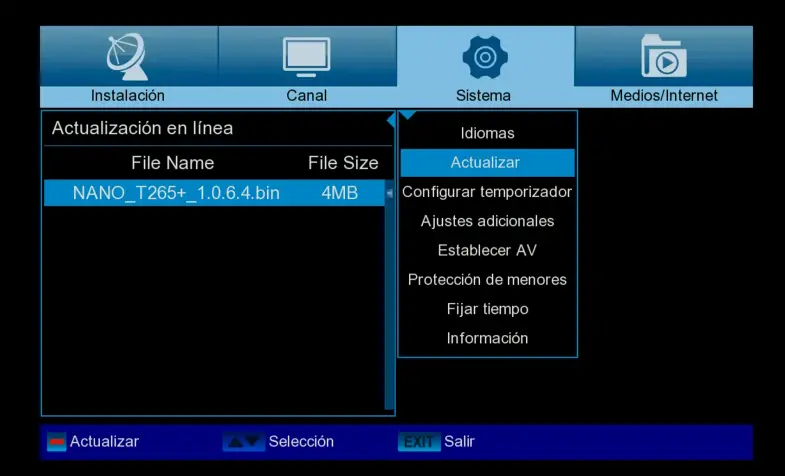Click the Selección label in bottom bar
The image size is (785, 476).
pos(301,442)
